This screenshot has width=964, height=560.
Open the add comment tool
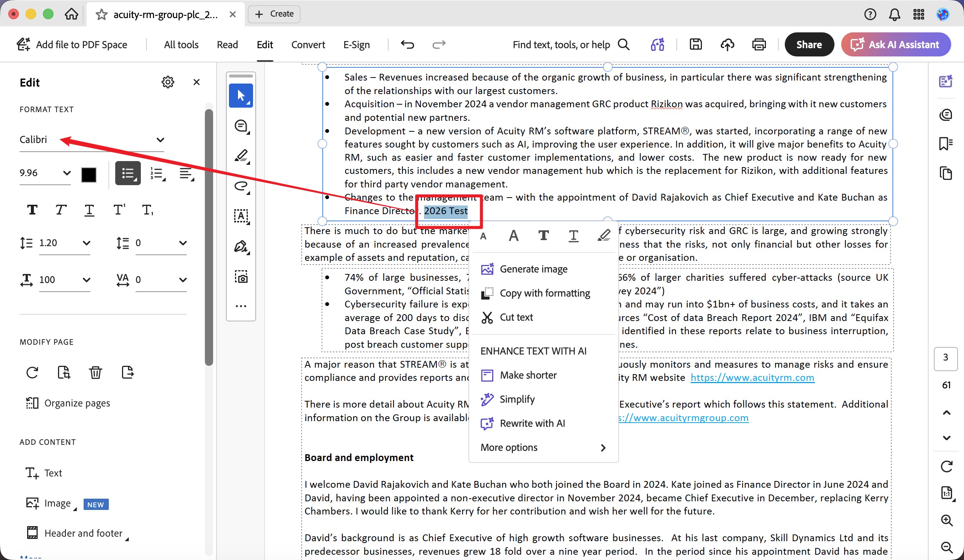tap(241, 126)
